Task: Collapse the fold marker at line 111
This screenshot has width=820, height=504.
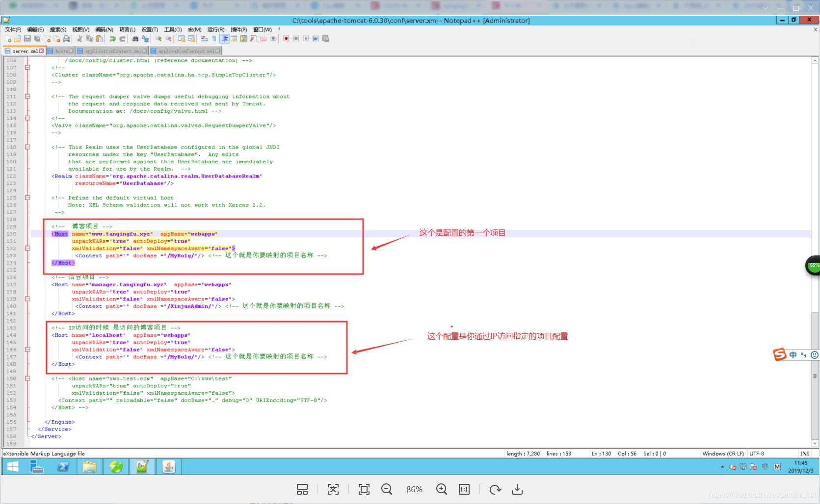Action: coord(27,97)
